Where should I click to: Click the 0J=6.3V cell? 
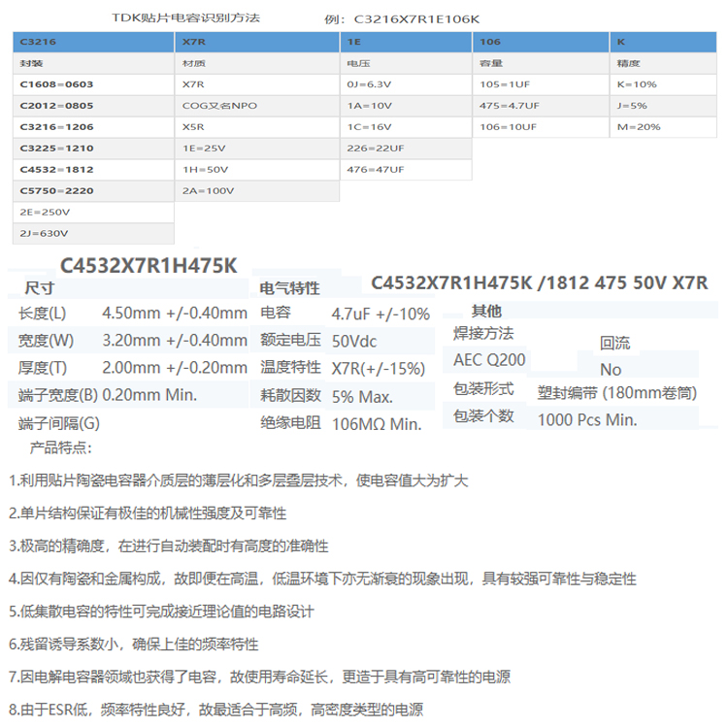point(407,84)
